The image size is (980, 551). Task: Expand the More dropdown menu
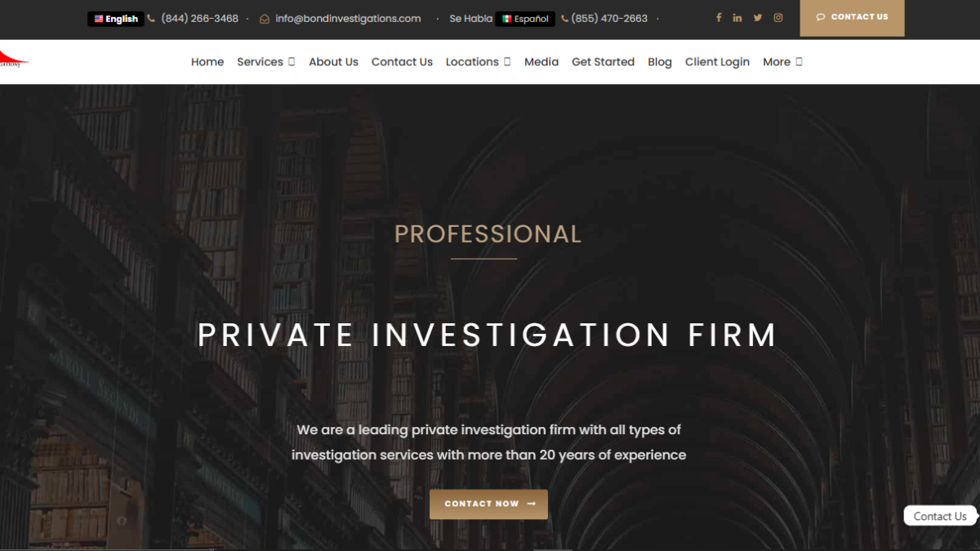click(x=782, y=62)
